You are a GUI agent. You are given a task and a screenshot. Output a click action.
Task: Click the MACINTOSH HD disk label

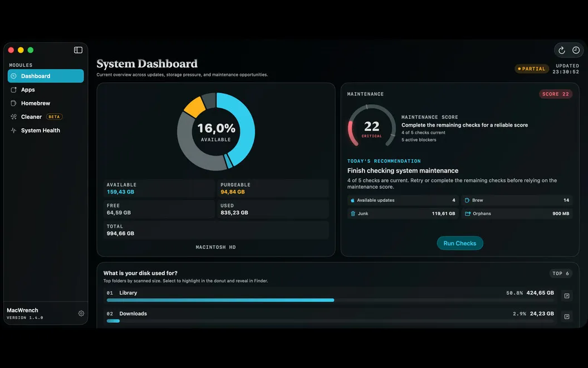tap(215, 247)
